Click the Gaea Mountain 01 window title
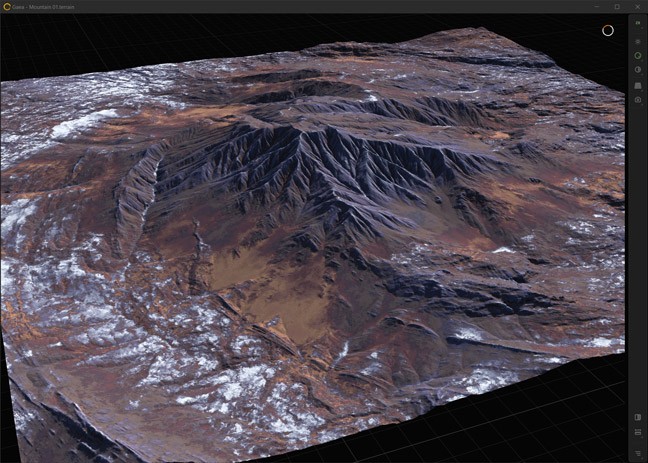 pyautogui.click(x=46, y=6)
